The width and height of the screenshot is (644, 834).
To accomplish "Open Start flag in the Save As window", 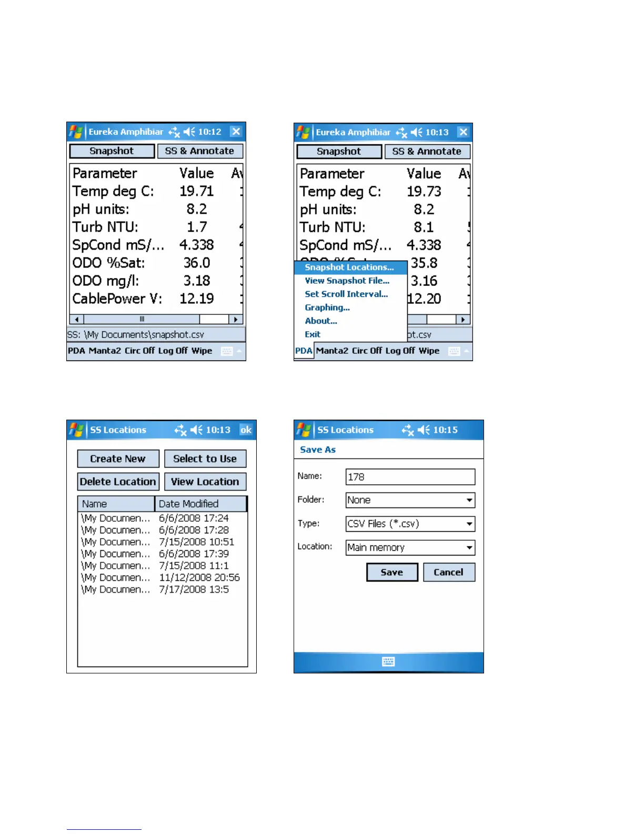I will 304,430.
